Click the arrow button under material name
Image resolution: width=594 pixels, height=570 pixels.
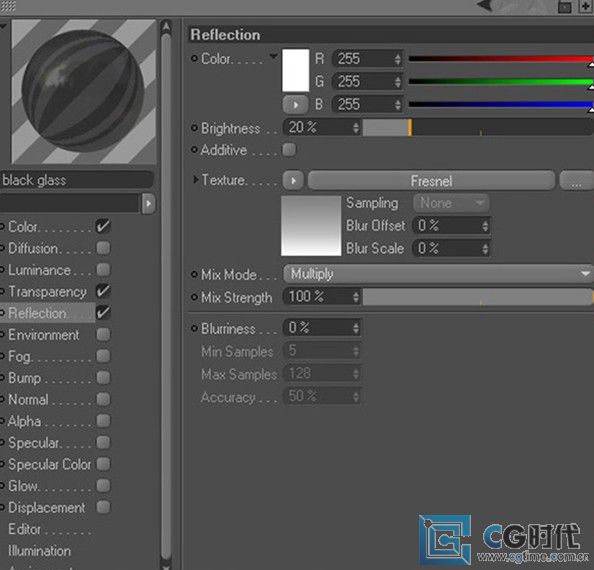[x=148, y=204]
